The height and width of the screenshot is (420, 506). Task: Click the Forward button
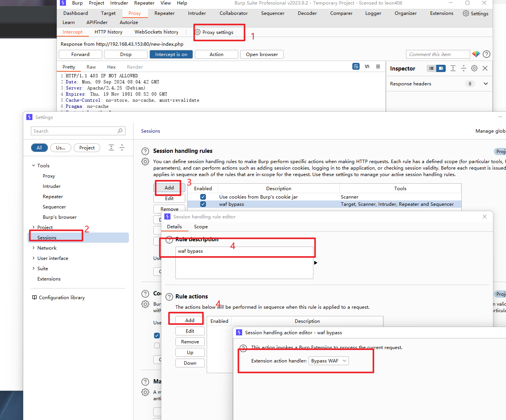80,55
